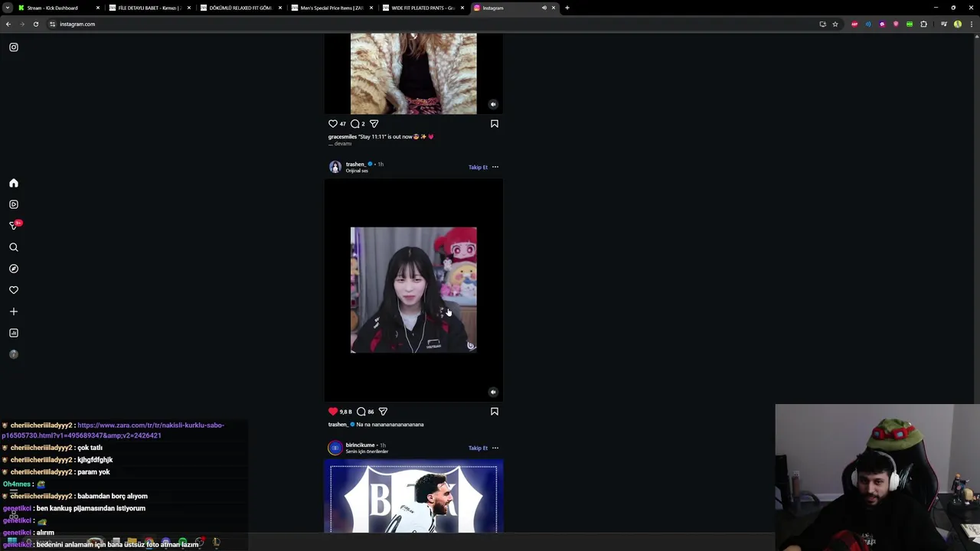Click the chat message 'ben kankuş pijamasından istiyorum'

pyautogui.click(x=92, y=508)
